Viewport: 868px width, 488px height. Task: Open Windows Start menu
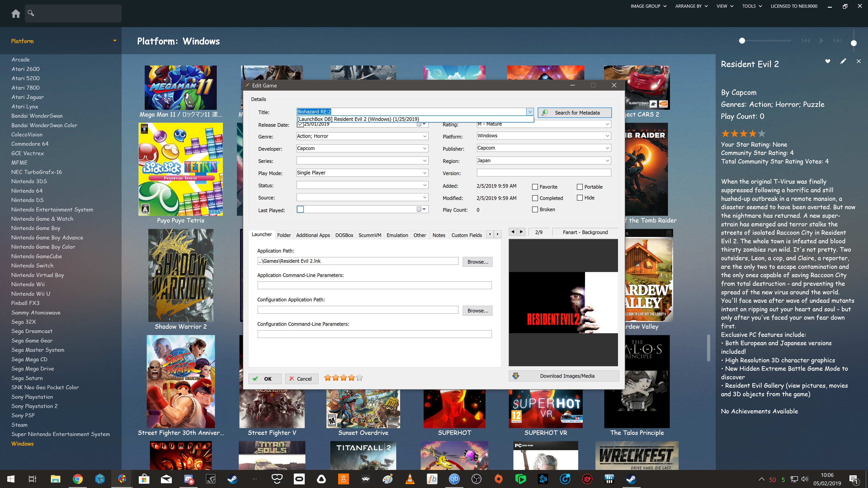click(x=10, y=479)
